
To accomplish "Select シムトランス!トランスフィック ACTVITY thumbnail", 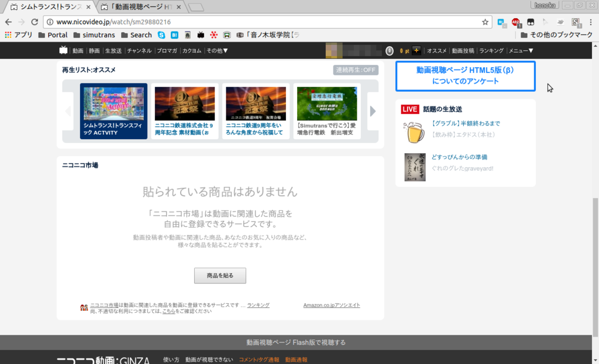I will (x=113, y=111).
